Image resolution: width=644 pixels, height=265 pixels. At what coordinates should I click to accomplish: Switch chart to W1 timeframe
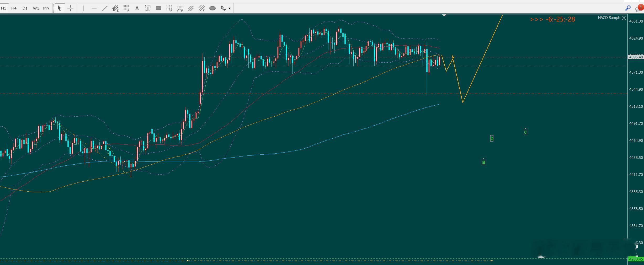click(36, 8)
